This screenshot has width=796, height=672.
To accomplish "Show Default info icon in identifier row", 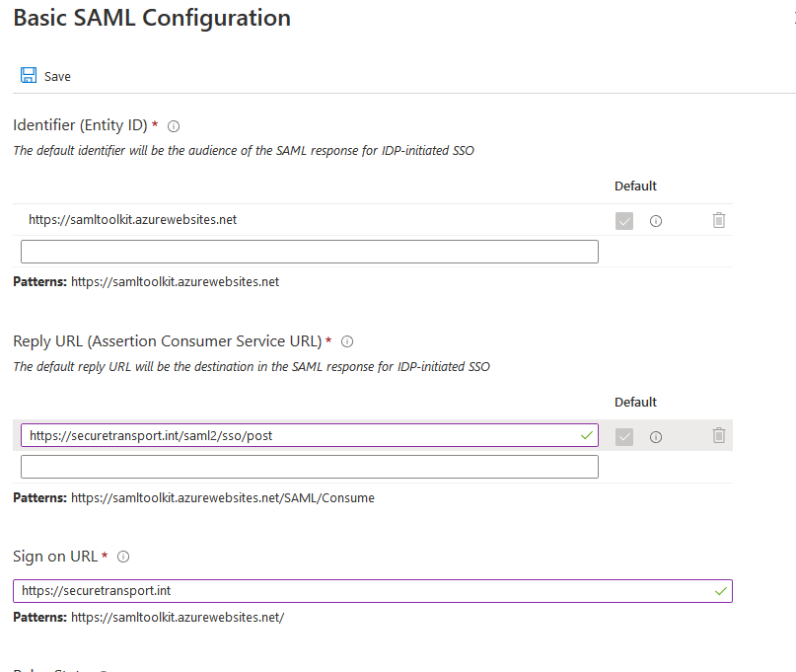I will 656,221.
